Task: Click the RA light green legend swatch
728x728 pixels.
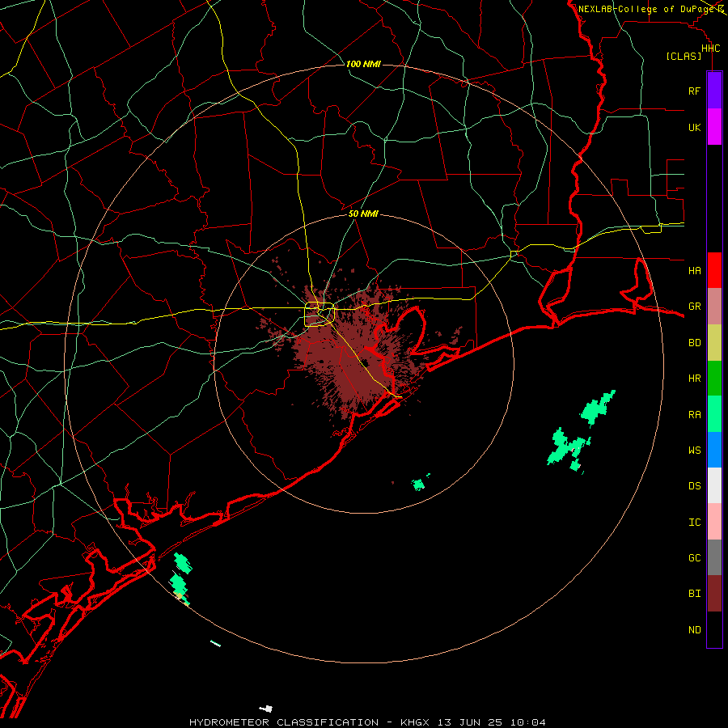Action: (x=714, y=414)
